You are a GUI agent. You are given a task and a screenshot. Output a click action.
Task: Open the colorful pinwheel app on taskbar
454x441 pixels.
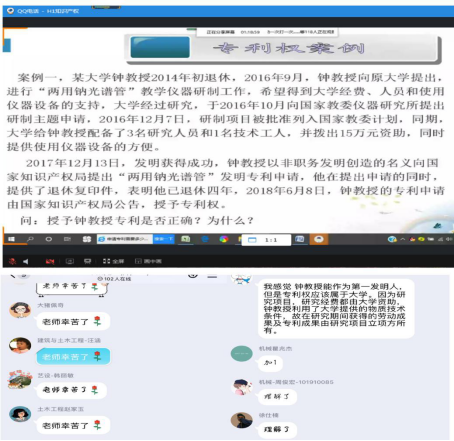tap(224, 239)
